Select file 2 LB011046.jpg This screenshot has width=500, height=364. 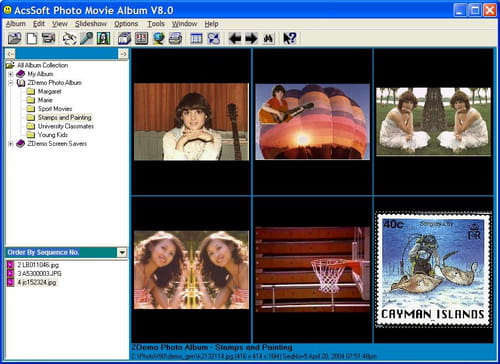(38, 265)
